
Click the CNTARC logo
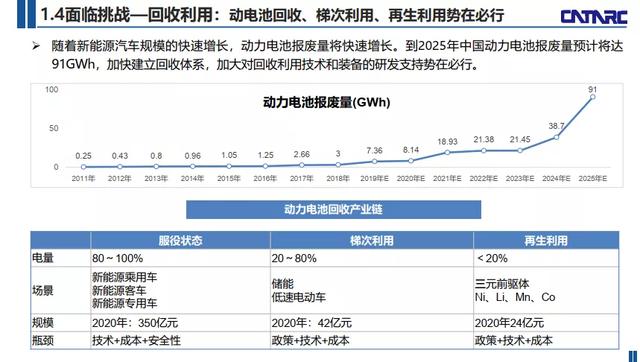pos(594,16)
